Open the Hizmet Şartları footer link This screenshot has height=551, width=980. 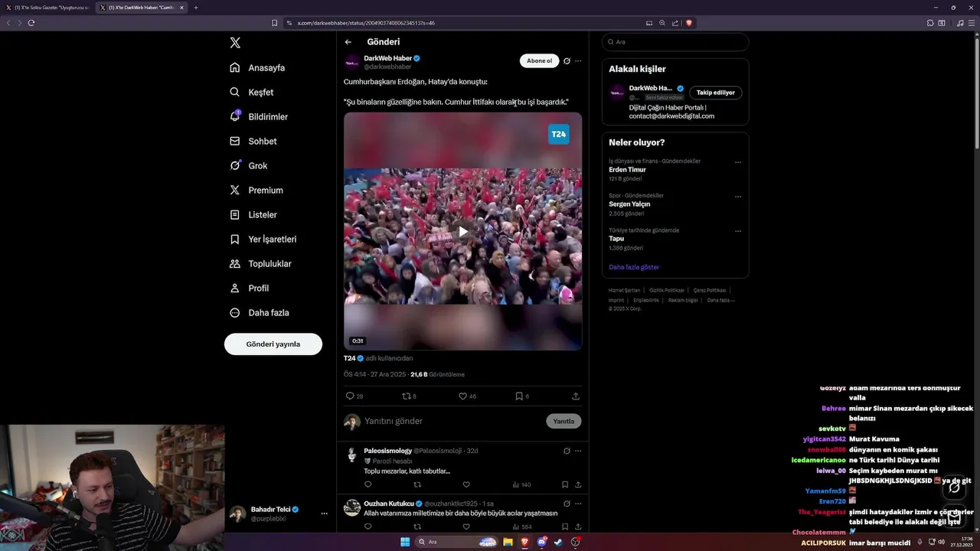[624, 290]
